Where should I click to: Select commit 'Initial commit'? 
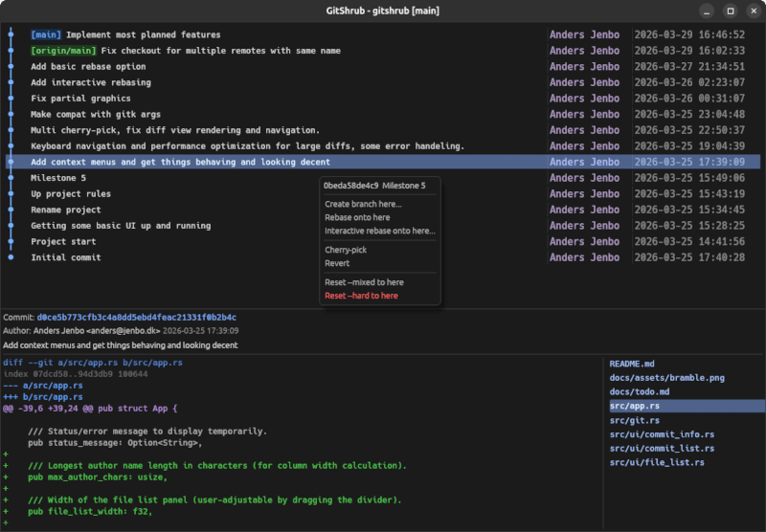(382, 257)
